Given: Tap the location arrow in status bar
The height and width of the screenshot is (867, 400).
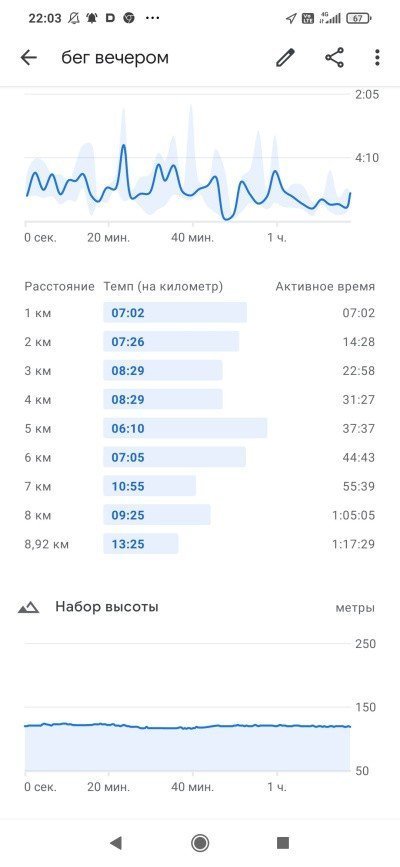Looking at the screenshot, I should (x=290, y=18).
